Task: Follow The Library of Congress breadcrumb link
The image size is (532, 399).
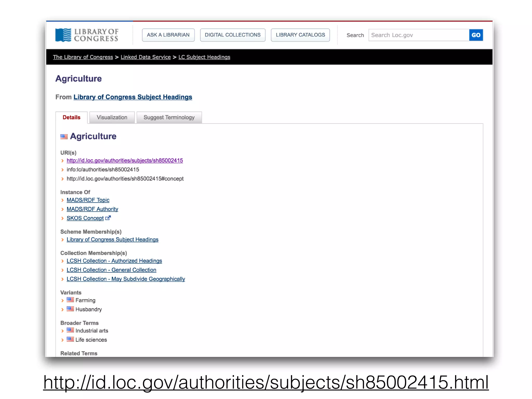Action: pos(83,57)
